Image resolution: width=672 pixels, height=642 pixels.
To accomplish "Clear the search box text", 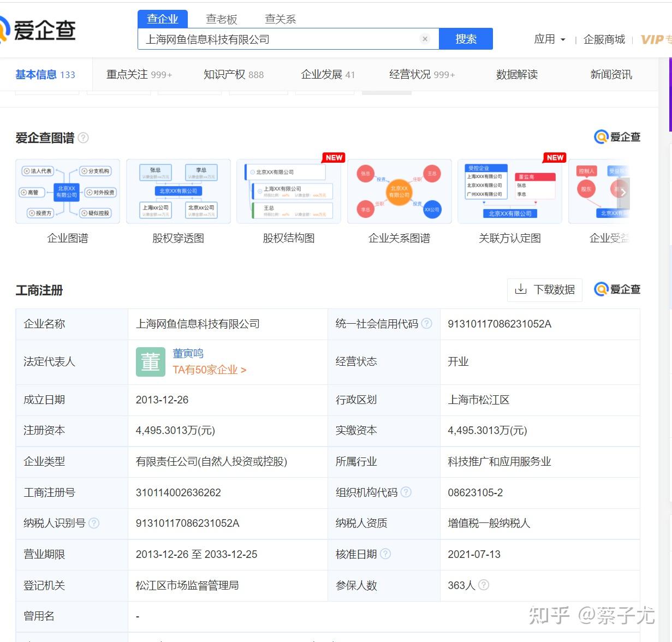I will tap(425, 39).
